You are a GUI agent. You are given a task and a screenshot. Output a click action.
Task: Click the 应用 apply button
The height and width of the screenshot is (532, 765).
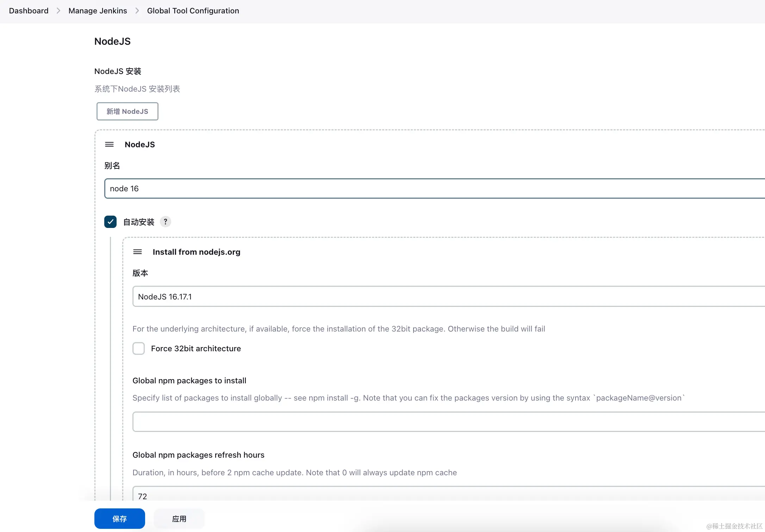(x=179, y=519)
